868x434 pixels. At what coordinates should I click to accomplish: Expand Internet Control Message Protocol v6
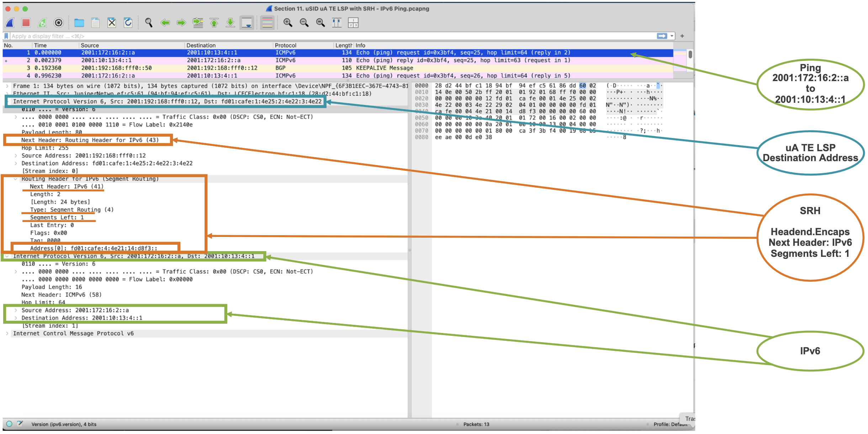(7, 334)
